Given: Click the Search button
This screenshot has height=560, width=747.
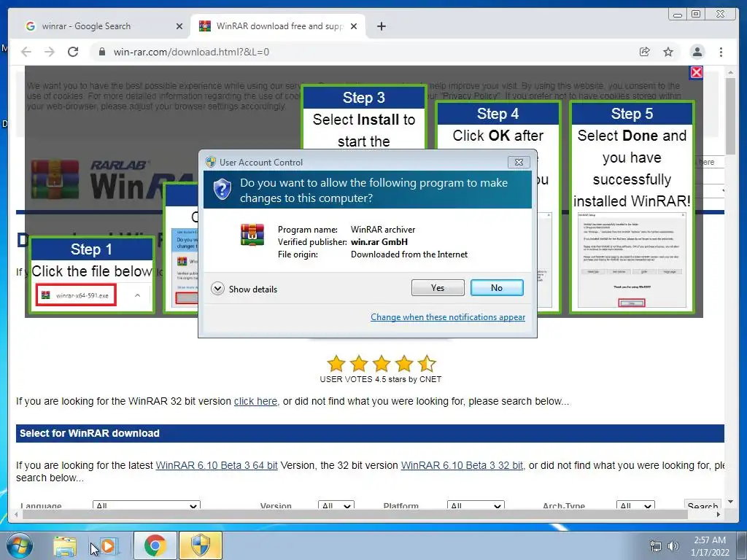Looking at the screenshot, I should (x=703, y=505).
